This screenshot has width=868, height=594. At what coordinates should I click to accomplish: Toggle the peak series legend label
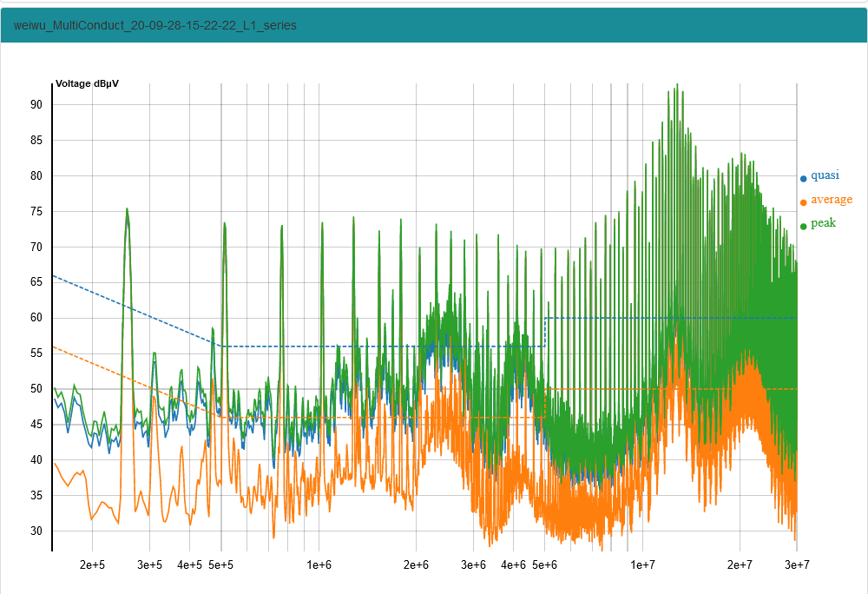[x=823, y=223]
